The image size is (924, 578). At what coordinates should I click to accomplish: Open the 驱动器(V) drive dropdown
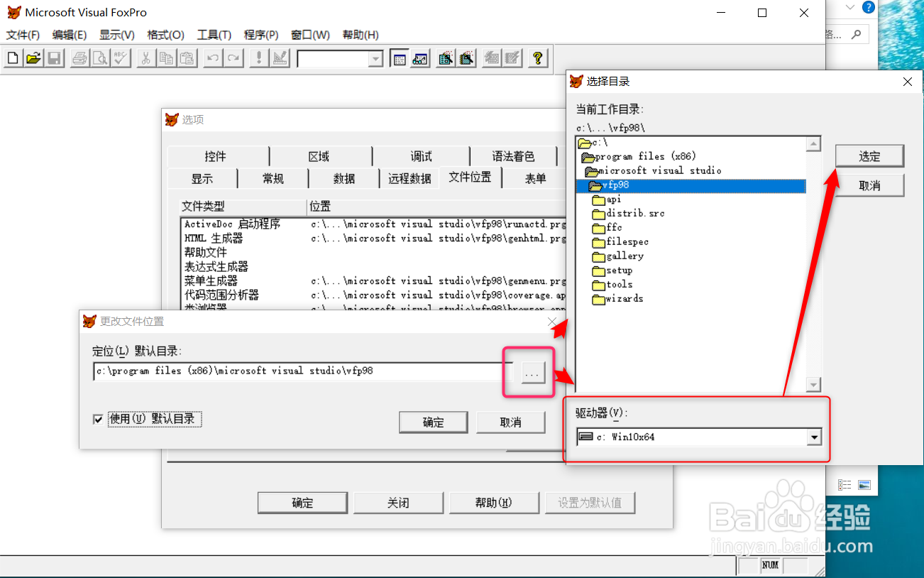[x=814, y=437]
